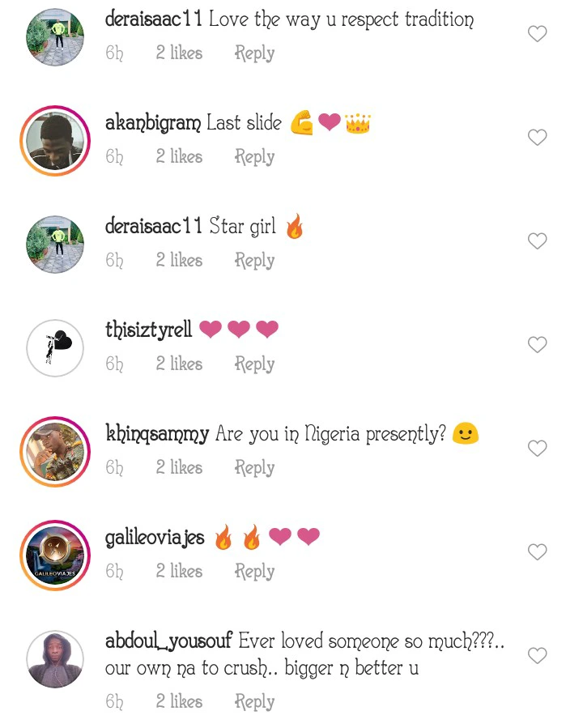The width and height of the screenshot is (583, 728).
Task: Like deraisaac11's "respect tradition" comment
Action: (537, 33)
